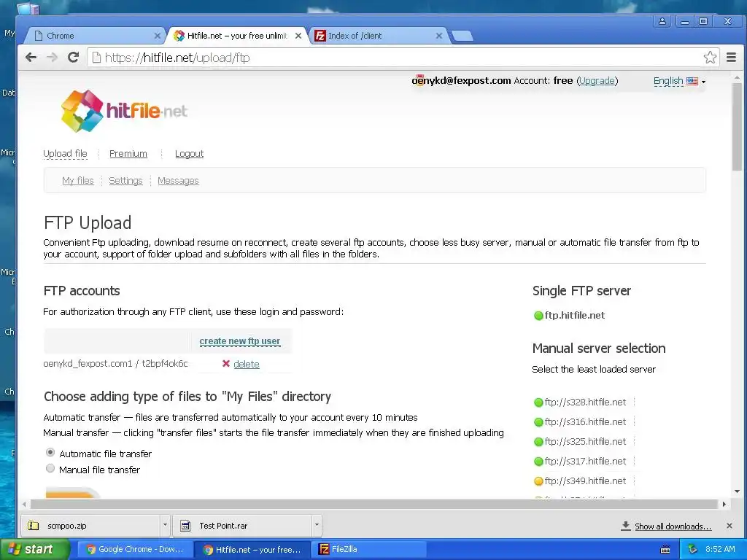Viewport: 747px width, 560px height.
Task: Close the first Chrome tab
Action: coord(158,36)
